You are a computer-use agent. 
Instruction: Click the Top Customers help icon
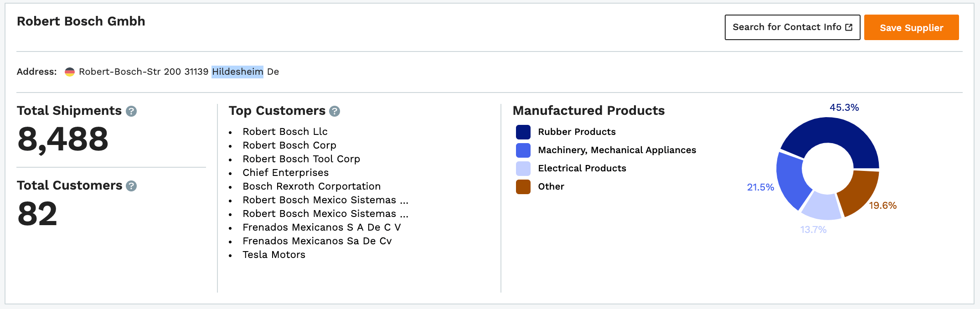click(x=335, y=111)
